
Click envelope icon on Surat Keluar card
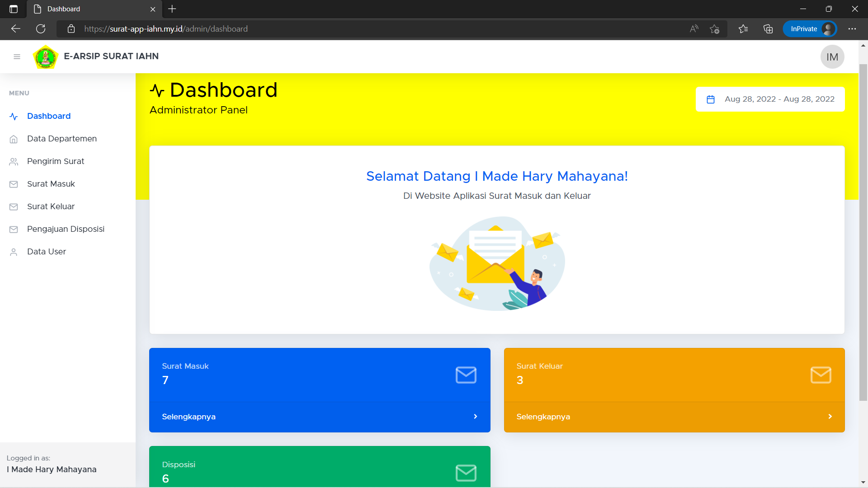(x=821, y=375)
